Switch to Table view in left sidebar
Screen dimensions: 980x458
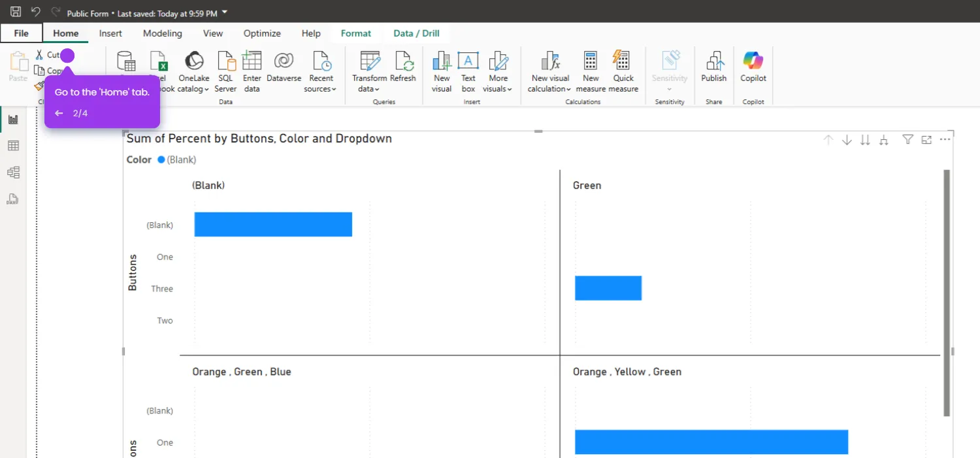[13, 146]
